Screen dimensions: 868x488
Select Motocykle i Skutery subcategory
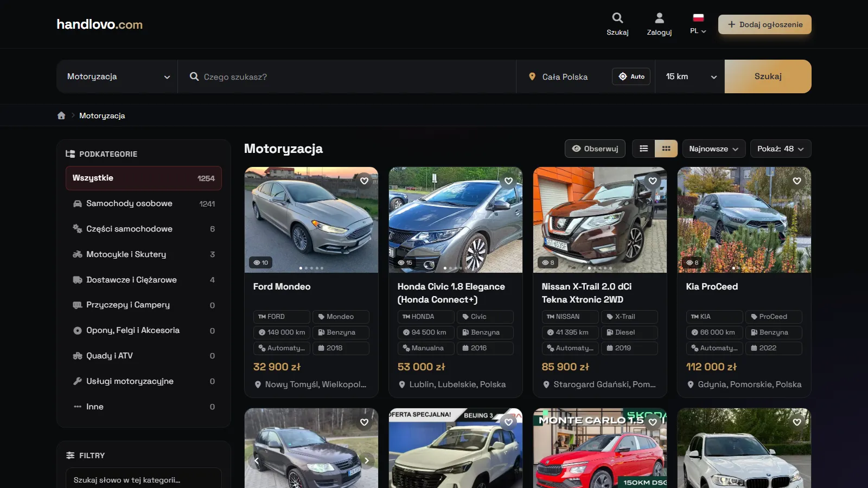point(144,254)
